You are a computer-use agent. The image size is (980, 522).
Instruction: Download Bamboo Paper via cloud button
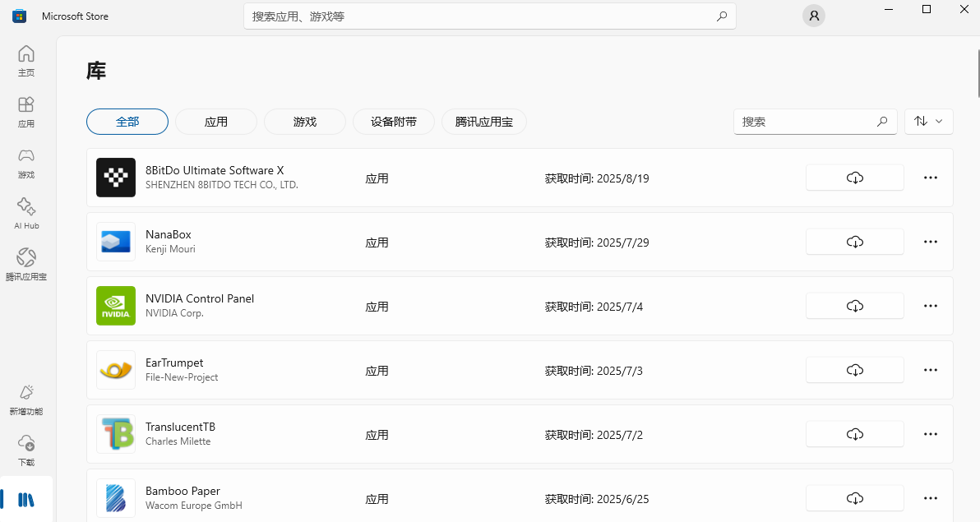855,498
